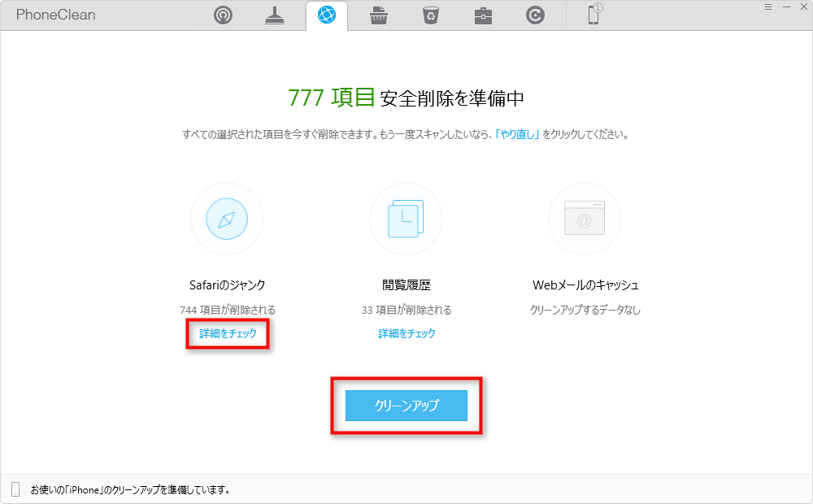Viewport: 813px width, 504px height.
Task: Click the Safari junk compass icon
Action: (x=227, y=219)
